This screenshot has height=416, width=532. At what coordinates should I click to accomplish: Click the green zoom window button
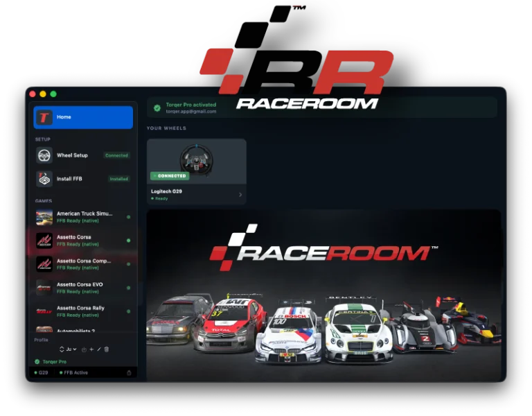[53, 94]
